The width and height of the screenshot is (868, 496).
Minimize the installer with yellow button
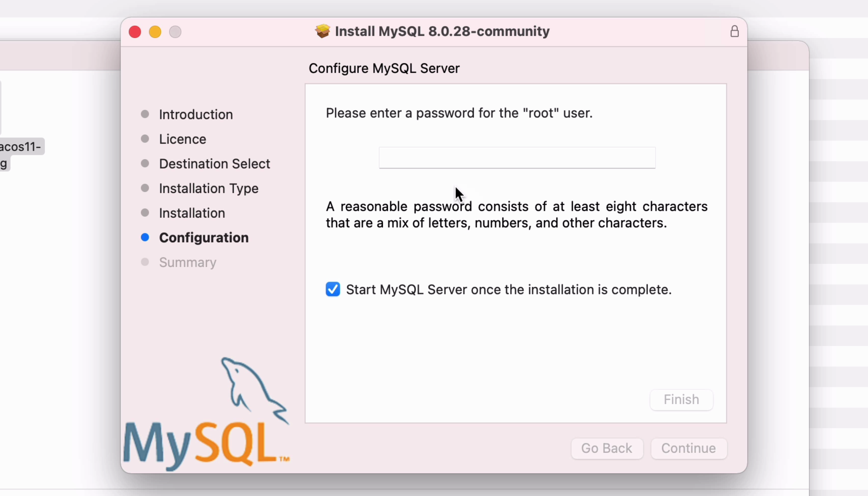(x=155, y=32)
